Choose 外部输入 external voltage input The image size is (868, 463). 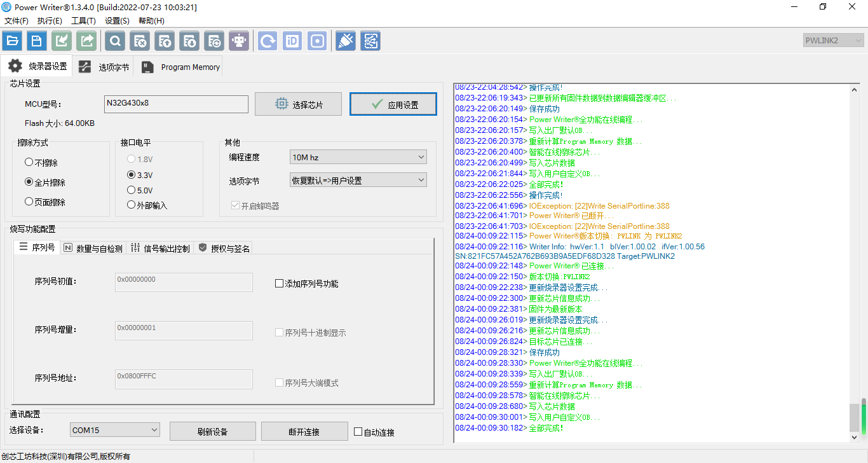pyautogui.click(x=147, y=205)
